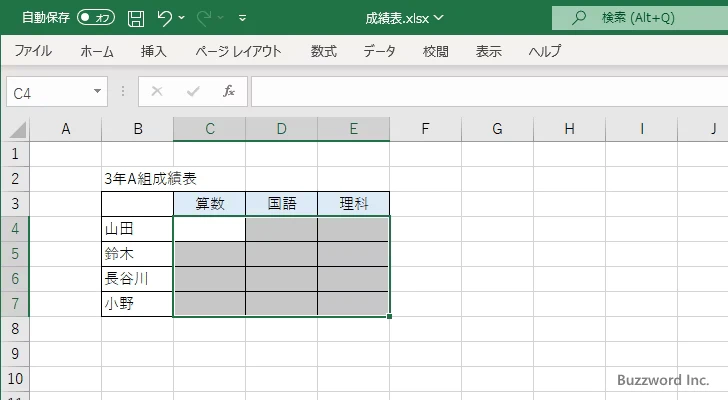Select column G header
This screenshot has width=728, height=400.
(497, 129)
